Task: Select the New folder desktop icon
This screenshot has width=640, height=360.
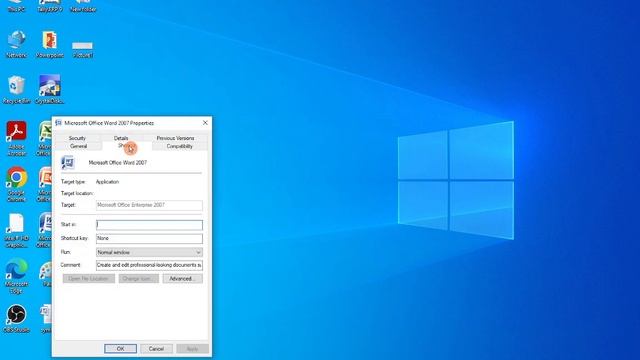Action: pos(83,6)
